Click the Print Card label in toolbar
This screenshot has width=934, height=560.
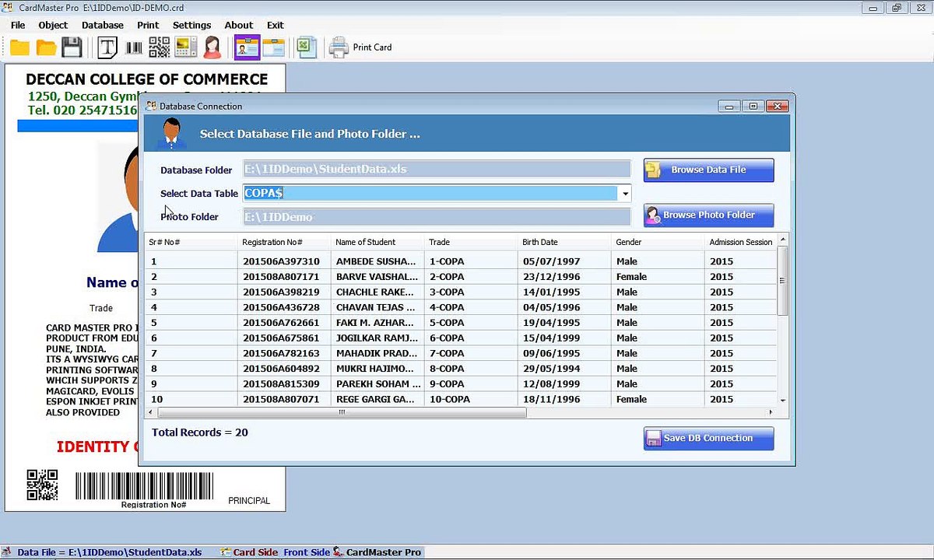tap(373, 47)
